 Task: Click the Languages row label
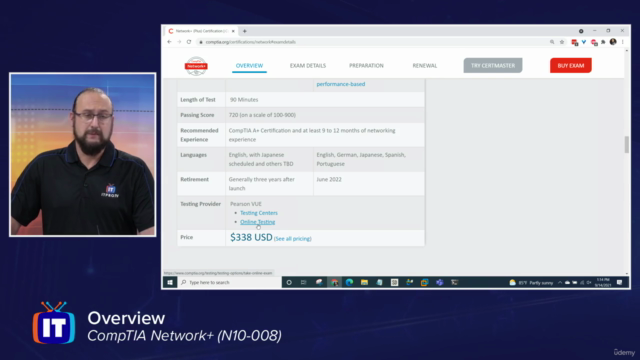[193, 155]
